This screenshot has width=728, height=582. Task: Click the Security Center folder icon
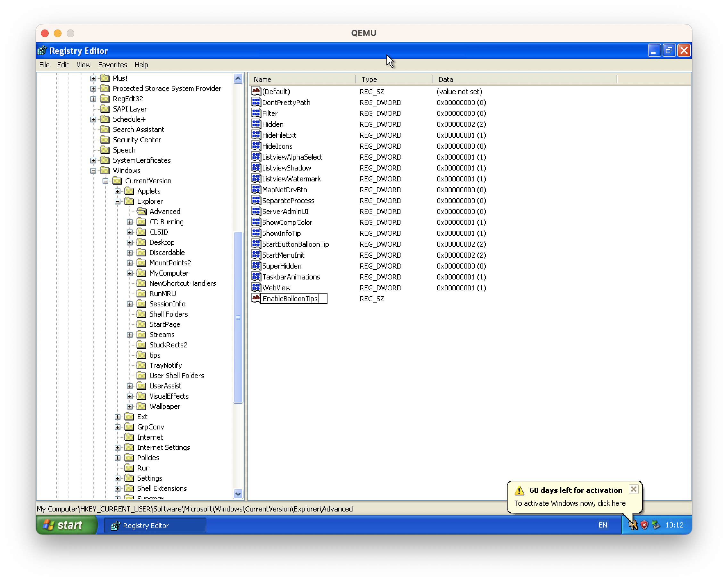click(x=105, y=139)
